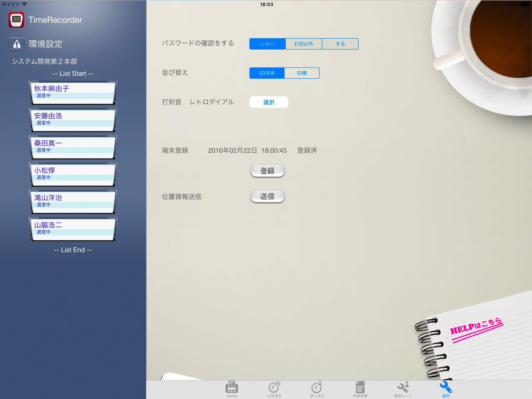The width and height of the screenshot is (532, 399).
Task: Open the 選択 stamp sound picker
Action: pyautogui.click(x=269, y=102)
